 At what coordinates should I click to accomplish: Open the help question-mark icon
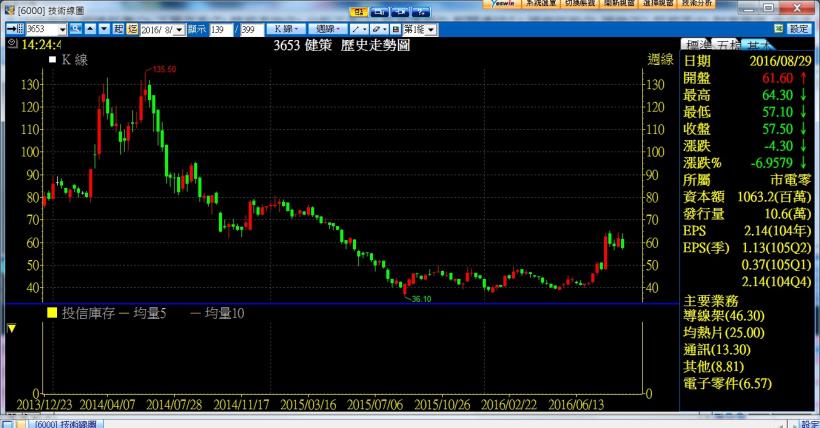point(421,12)
